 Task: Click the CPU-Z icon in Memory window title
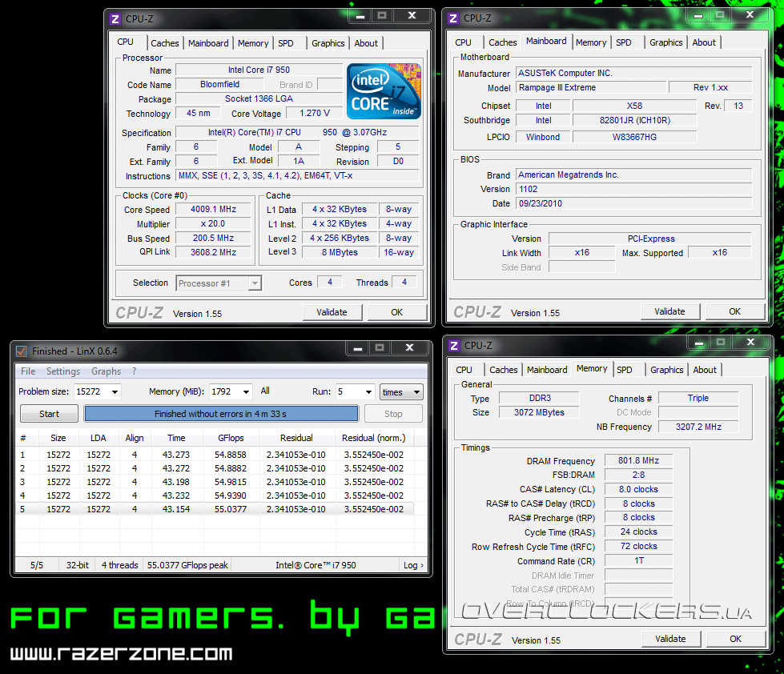click(x=454, y=346)
